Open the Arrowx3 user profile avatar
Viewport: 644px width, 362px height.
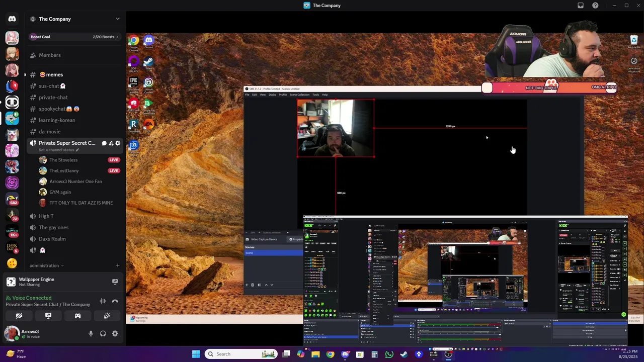(x=12, y=333)
